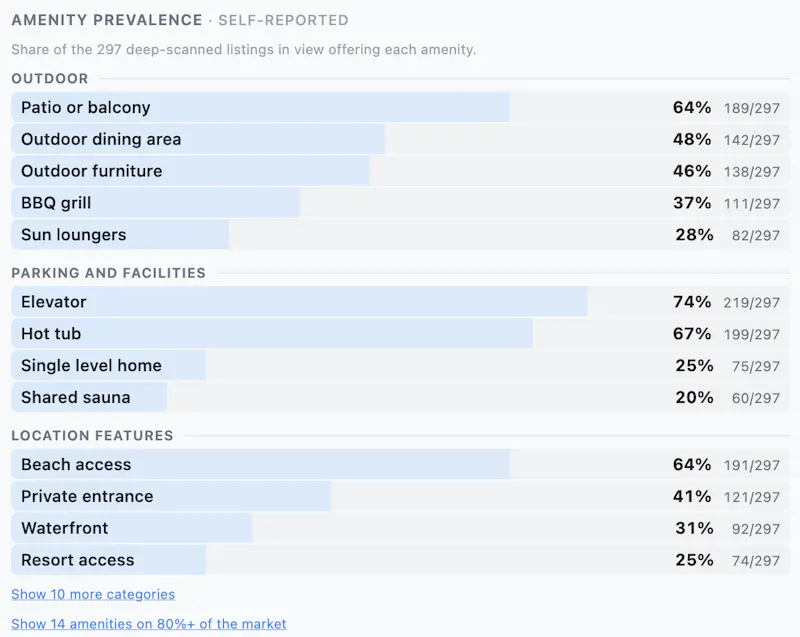
Task: Select the Outdoor dining area row
Action: [x=401, y=139]
